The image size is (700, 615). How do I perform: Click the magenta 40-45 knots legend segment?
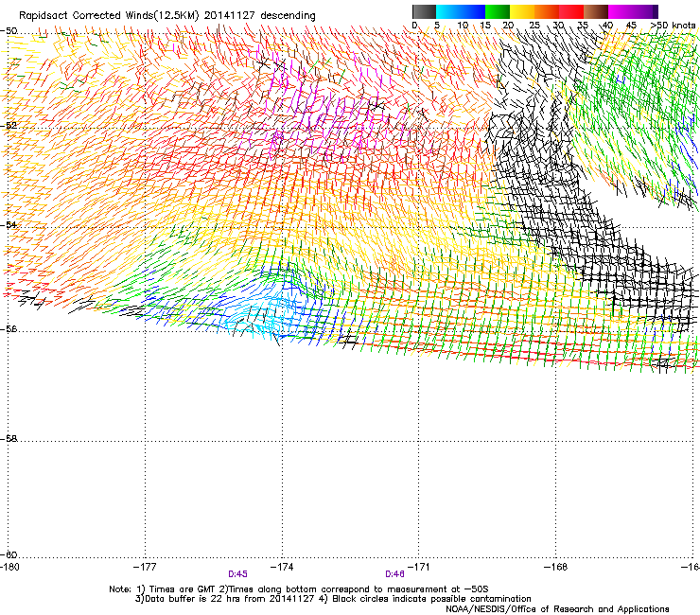(621, 11)
